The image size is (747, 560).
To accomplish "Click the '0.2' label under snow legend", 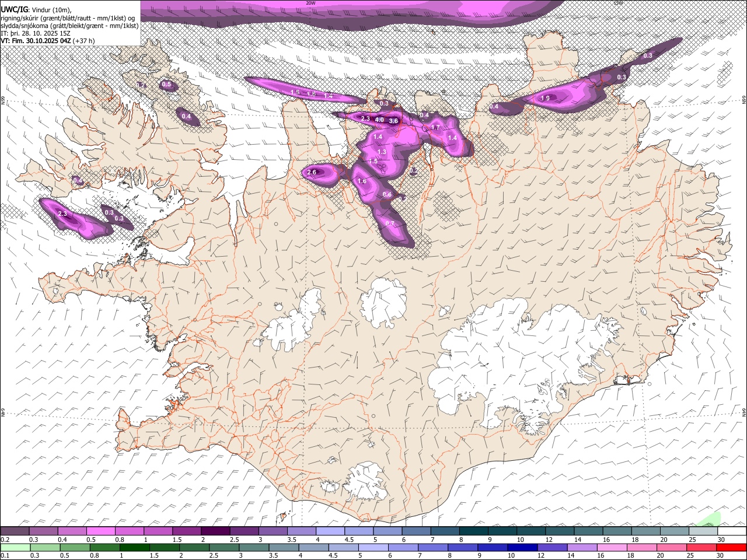I will (x=4, y=540).
